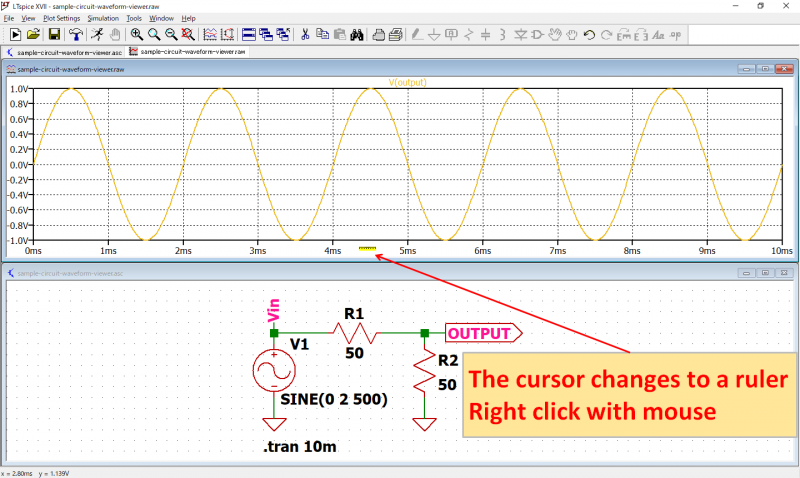Open the File menu
800x478 pixels.
(x=9, y=18)
